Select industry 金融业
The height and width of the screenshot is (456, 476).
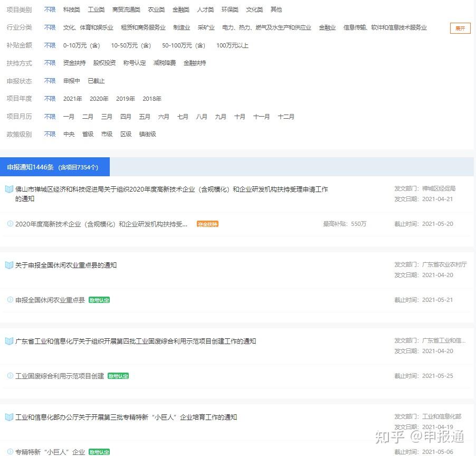pos(327,27)
